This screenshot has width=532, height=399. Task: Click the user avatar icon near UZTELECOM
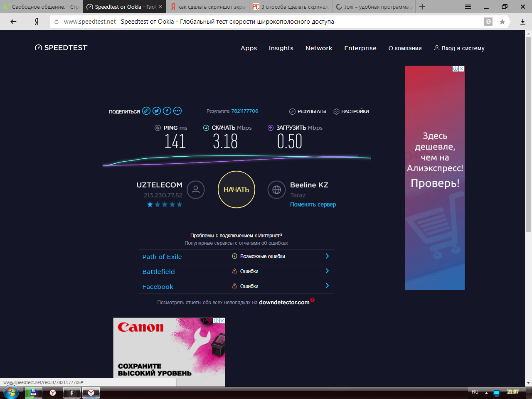(196, 190)
